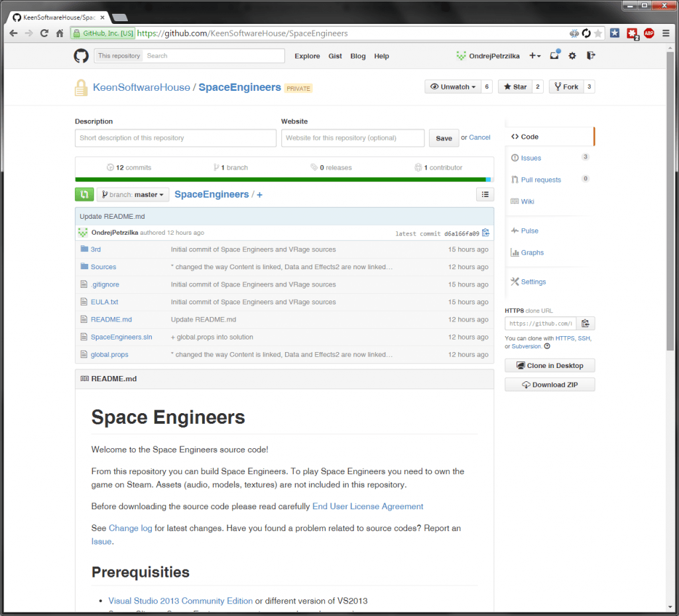Click Blog in the top navigation
679x616 pixels.
tap(358, 56)
